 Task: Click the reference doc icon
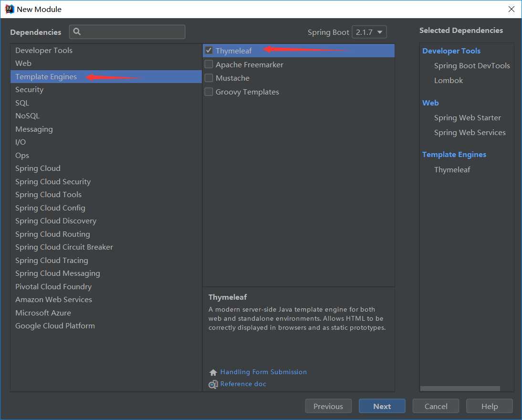[x=213, y=384]
